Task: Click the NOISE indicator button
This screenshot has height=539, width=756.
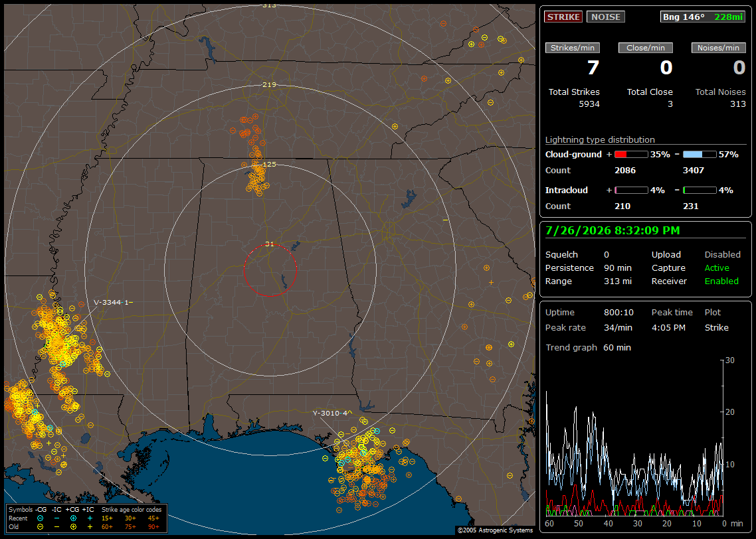Action: tap(606, 17)
